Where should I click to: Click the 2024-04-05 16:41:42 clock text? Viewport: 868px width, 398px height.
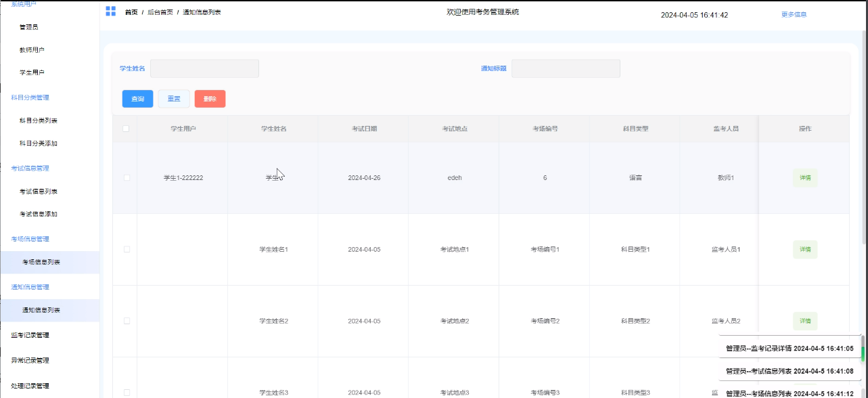click(x=694, y=15)
